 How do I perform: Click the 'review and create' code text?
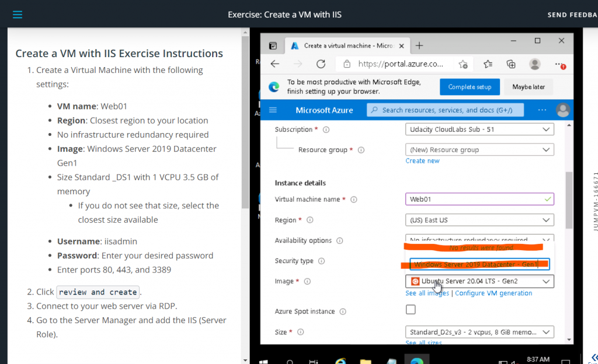[98, 292]
